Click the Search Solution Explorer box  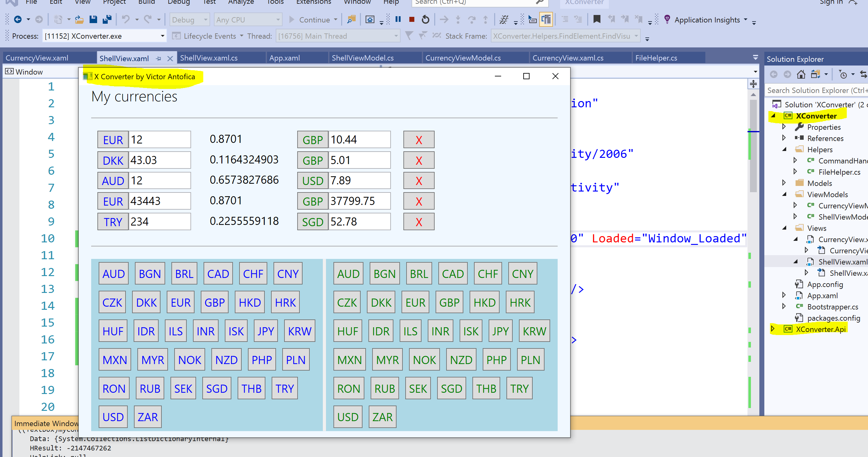click(x=816, y=90)
